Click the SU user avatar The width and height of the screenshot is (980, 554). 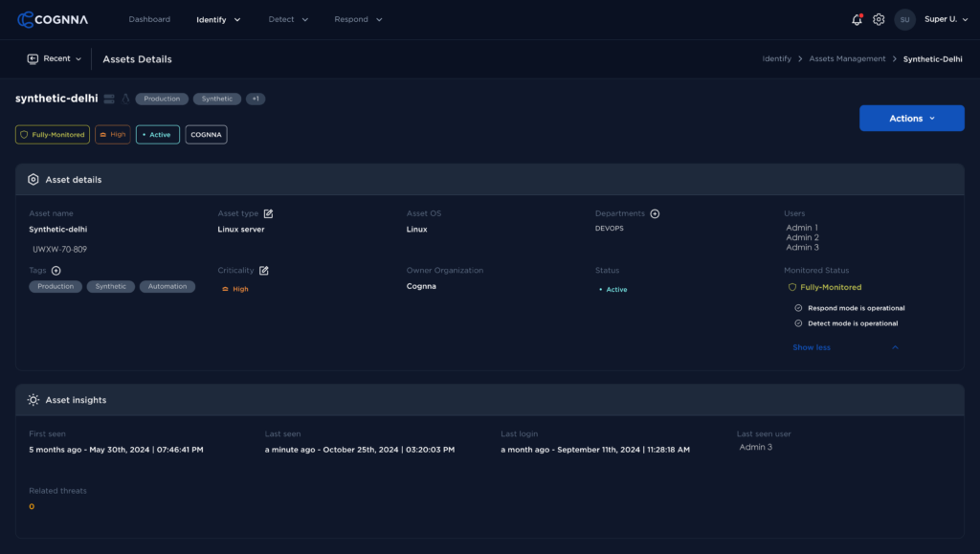904,20
